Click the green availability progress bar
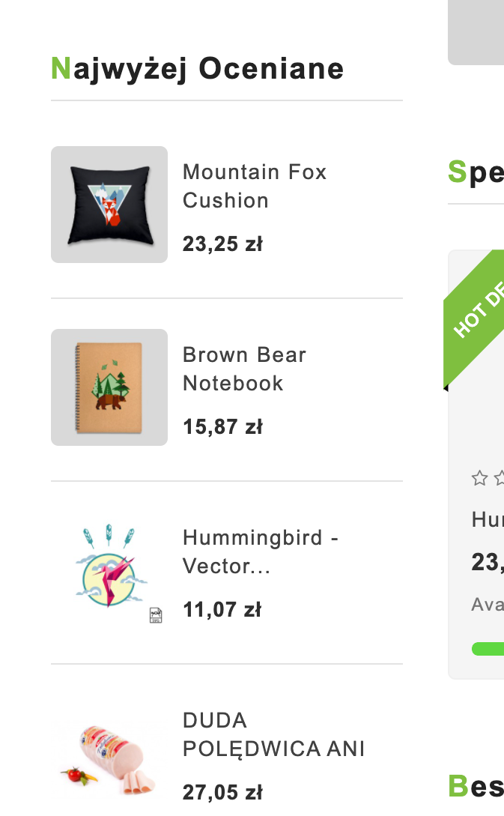504x816 pixels. [x=488, y=648]
